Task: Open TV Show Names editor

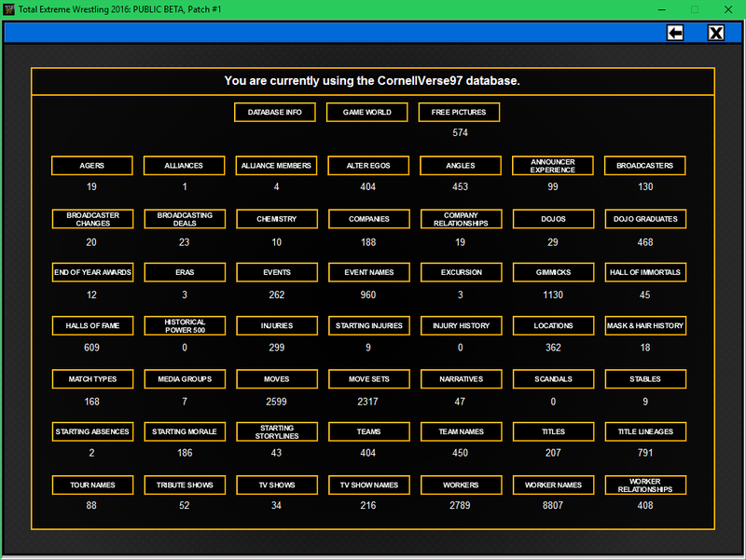Action: point(369,485)
